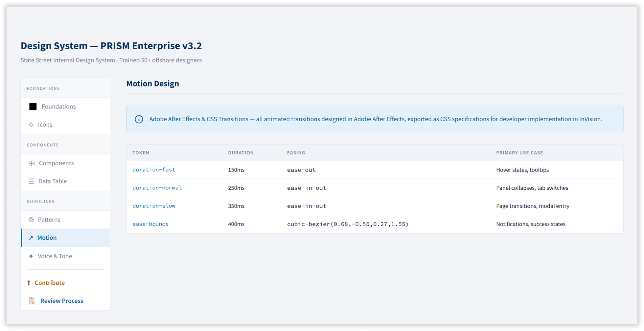Click the list icon beside Data Table
This screenshot has width=644, height=331.
[x=31, y=181]
